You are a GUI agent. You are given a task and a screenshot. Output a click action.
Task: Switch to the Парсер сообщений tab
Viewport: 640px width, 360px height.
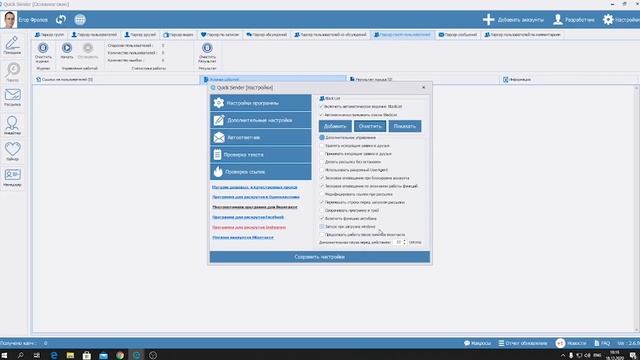[x=458, y=35]
